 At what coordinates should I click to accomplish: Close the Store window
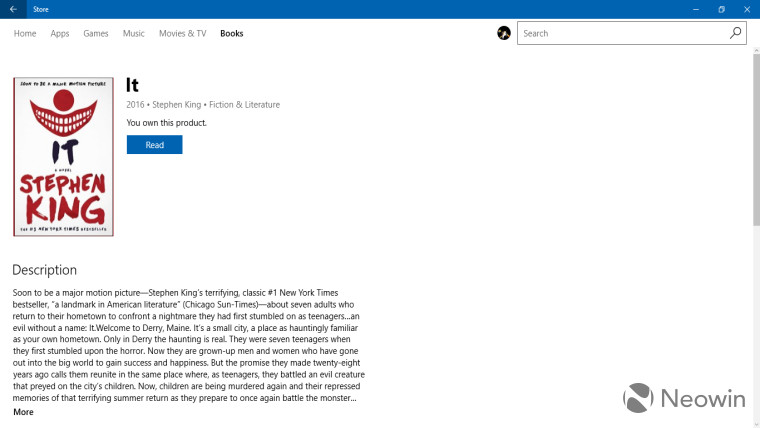(x=747, y=9)
